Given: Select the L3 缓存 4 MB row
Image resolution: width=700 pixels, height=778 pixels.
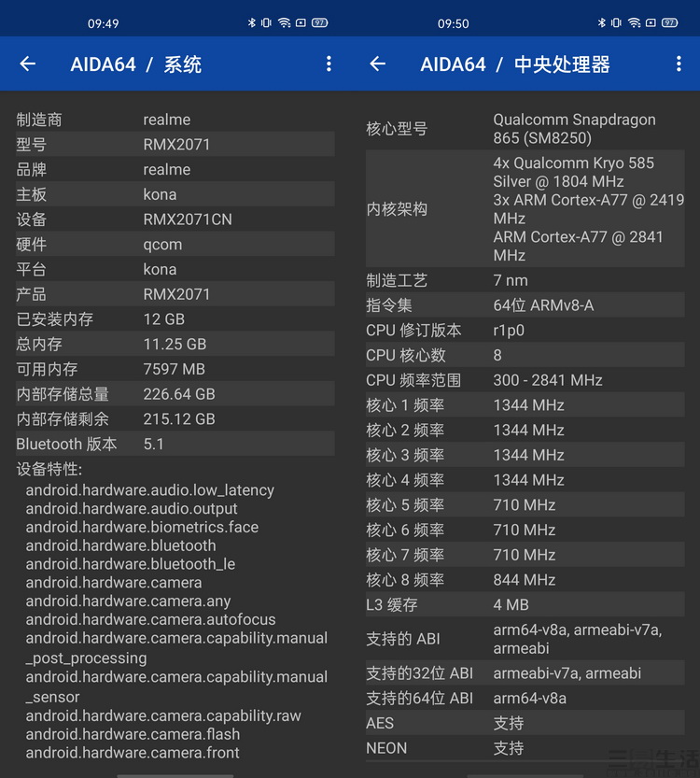Looking at the screenshot, I should click(x=525, y=604).
